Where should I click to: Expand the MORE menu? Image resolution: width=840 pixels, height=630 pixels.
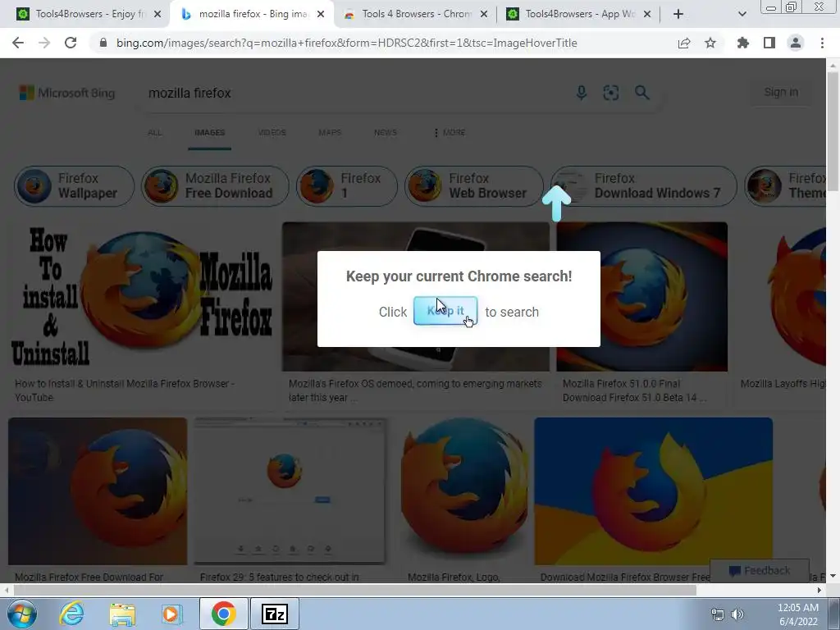(450, 132)
